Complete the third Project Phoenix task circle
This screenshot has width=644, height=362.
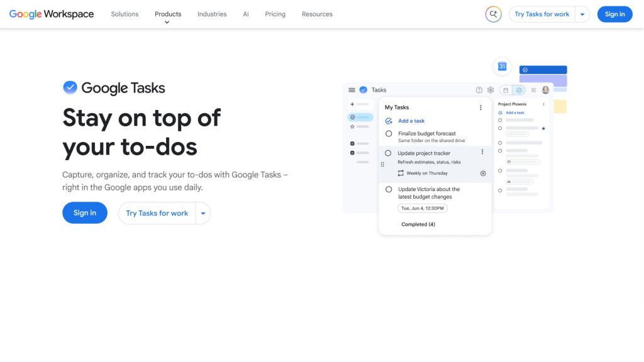tap(500, 143)
